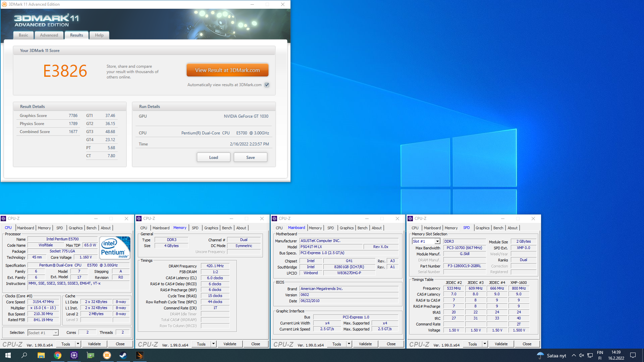Screen dimensions: 644x362
Task: Click the Graphics Score 7786 row
Action: (x=49, y=116)
